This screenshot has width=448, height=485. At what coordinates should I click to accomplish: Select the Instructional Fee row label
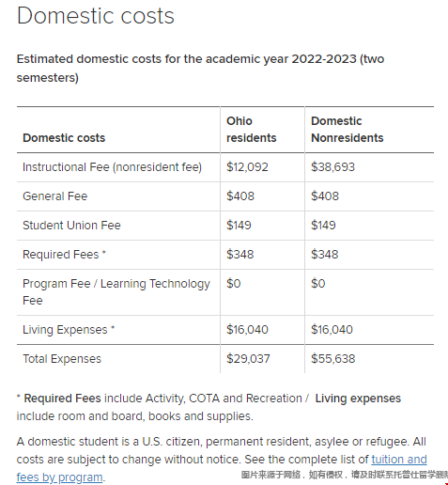tap(112, 167)
